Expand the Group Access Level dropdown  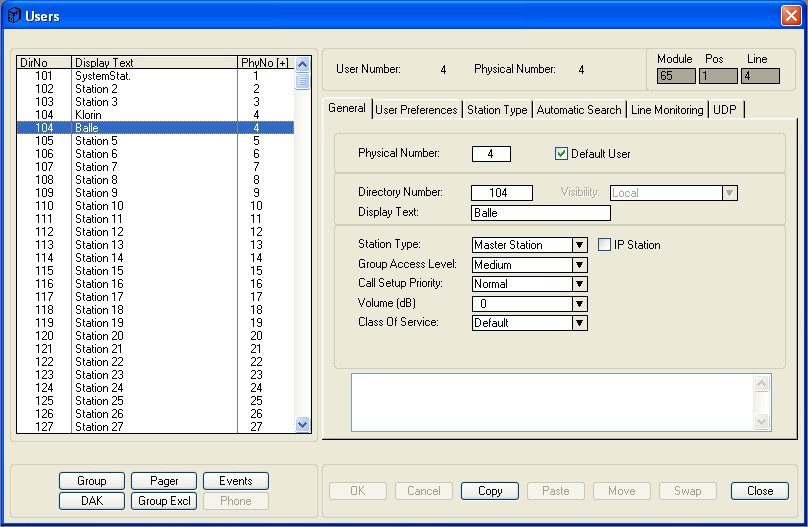(579, 265)
